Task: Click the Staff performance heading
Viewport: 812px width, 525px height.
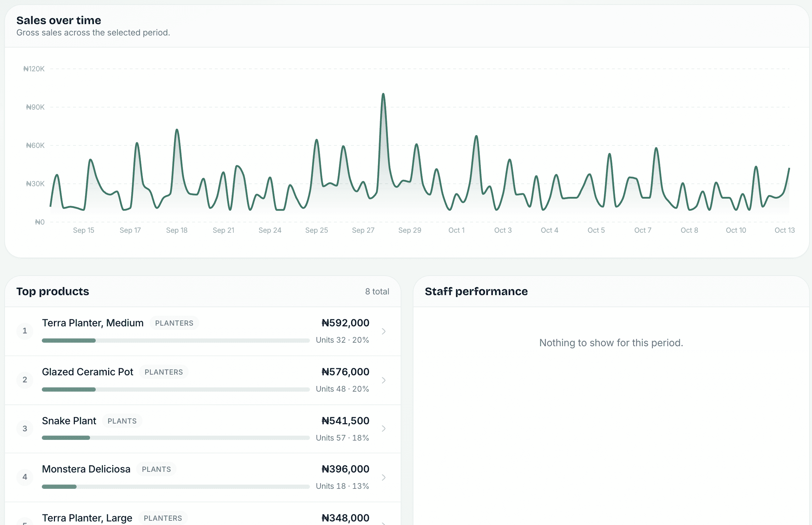Action: pos(476,292)
